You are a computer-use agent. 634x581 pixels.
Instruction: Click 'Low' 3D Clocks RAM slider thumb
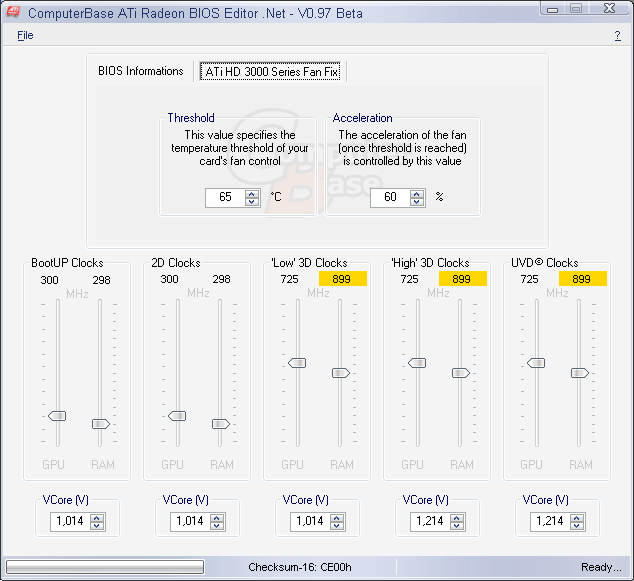point(341,373)
